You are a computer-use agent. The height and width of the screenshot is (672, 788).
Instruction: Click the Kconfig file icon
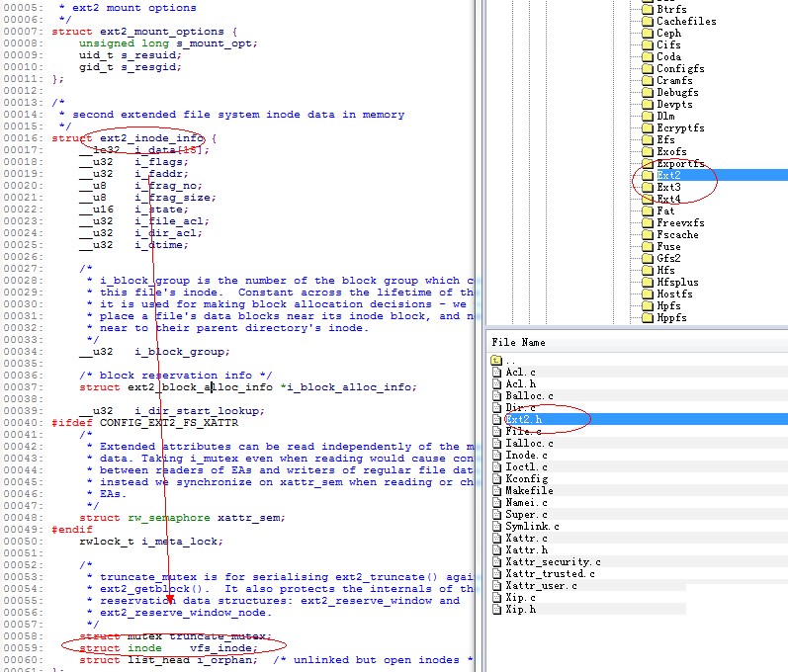(497, 478)
